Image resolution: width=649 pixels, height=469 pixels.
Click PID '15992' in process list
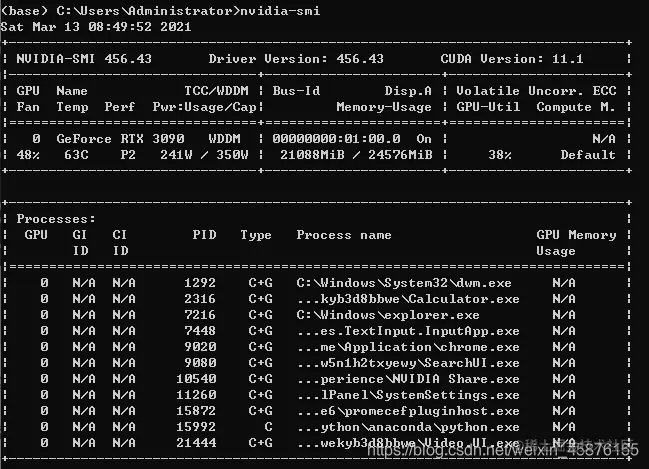[x=197, y=427]
